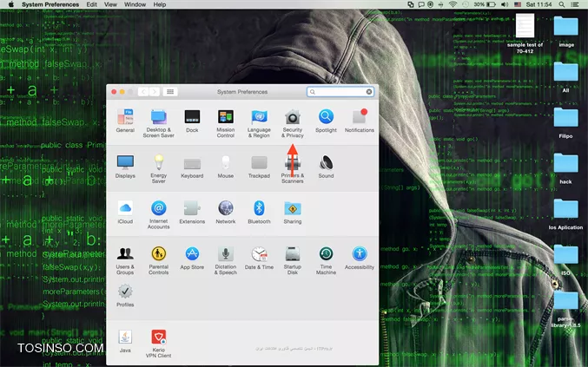This screenshot has height=367, width=588.
Task: Open Mouse preferences
Action: click(x=225, y=167)
